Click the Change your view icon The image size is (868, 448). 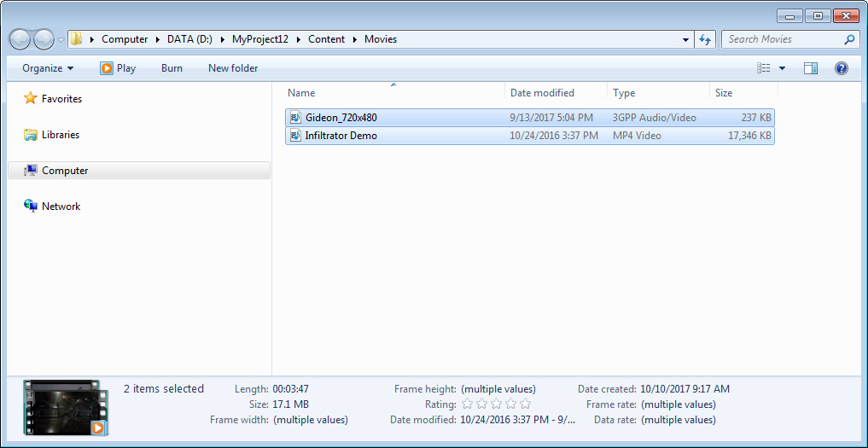point(764,68)
